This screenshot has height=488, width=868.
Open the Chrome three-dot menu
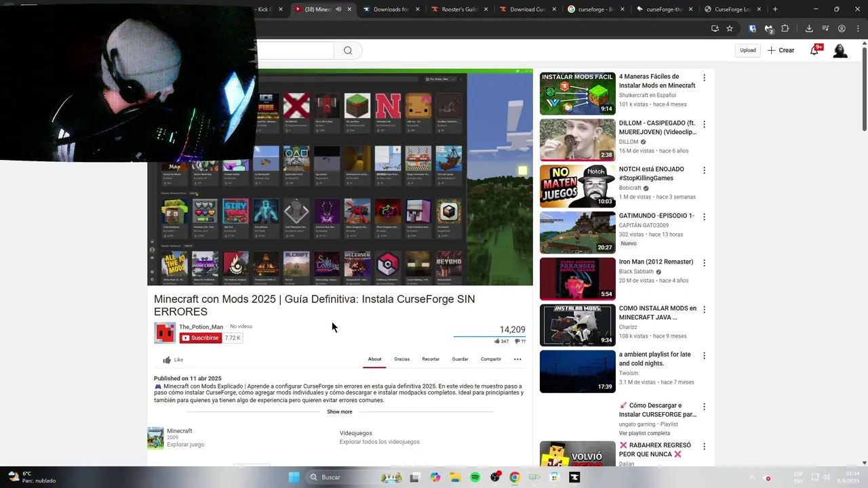(857, 28)
